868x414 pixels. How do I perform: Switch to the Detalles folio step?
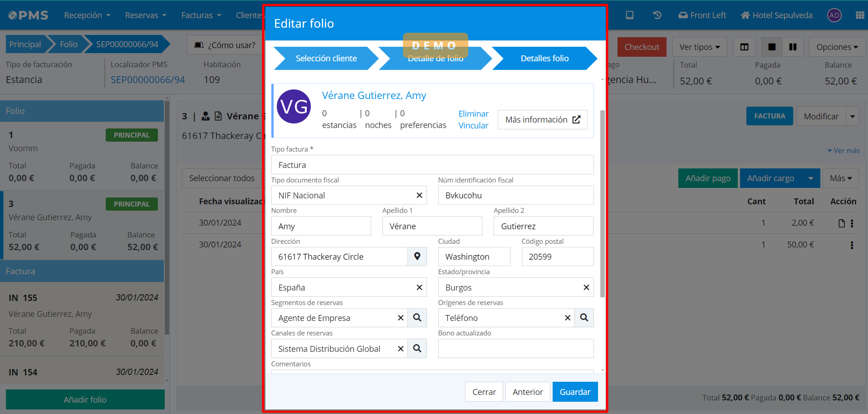pyautogui.click(x=544, y=59)
